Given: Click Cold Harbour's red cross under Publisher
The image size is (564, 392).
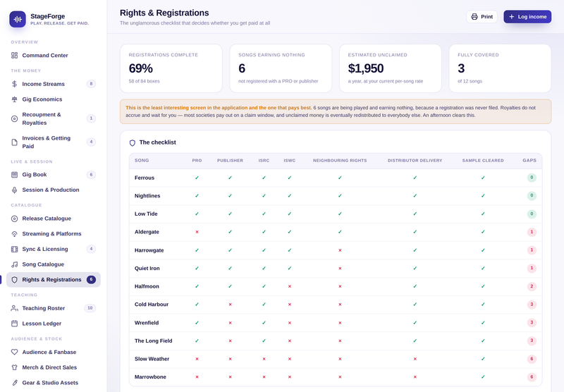Looking at the screenshot, I should point(231,305).
